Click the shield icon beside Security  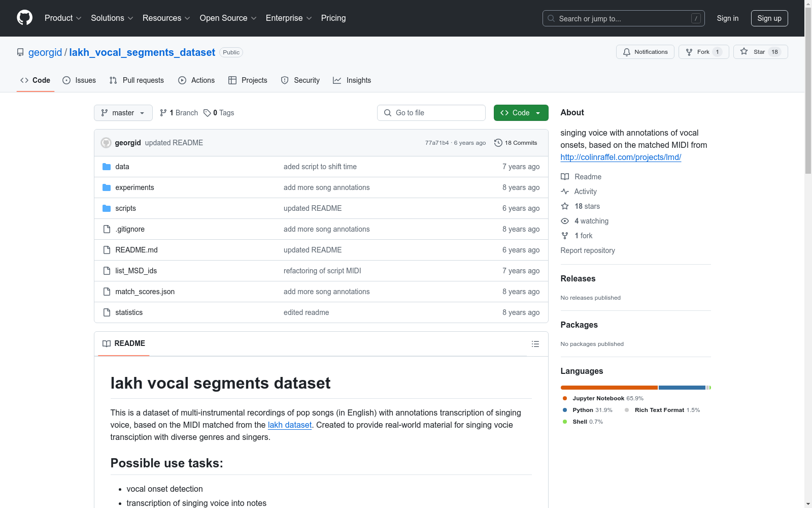(x=285, y=80)
